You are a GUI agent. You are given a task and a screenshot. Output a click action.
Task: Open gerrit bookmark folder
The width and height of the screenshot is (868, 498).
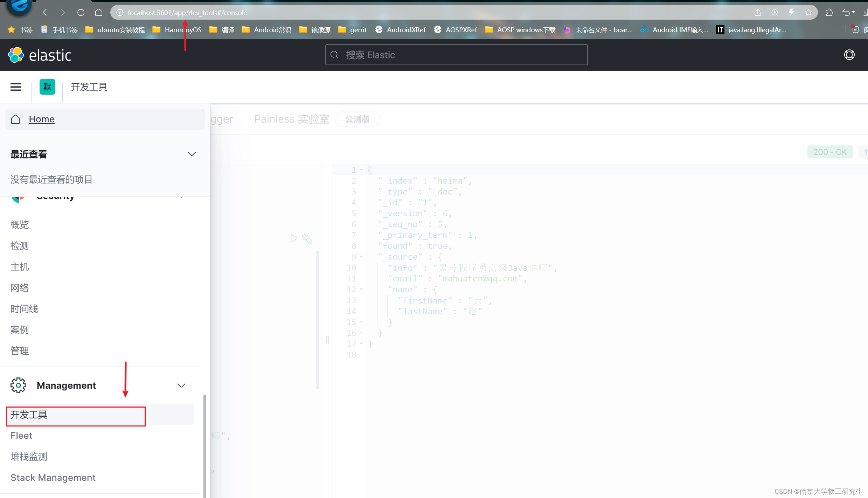pos(352,30)
